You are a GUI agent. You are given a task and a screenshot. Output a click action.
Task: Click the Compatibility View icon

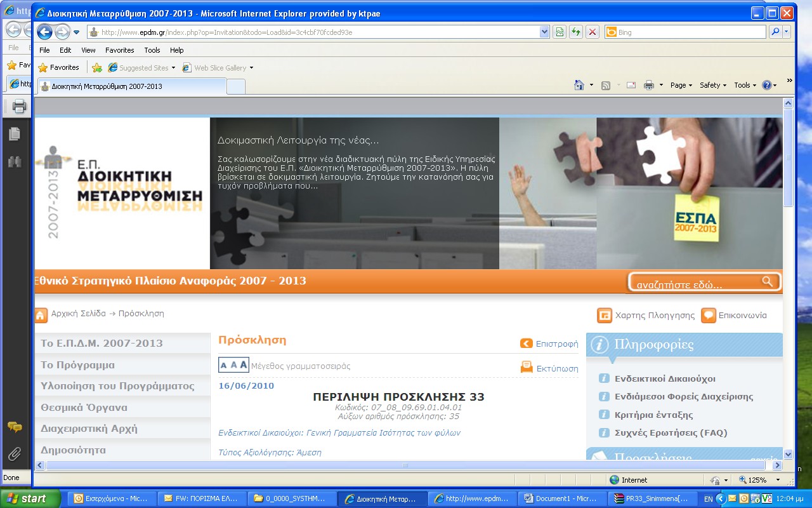click(x=559, y=32)
